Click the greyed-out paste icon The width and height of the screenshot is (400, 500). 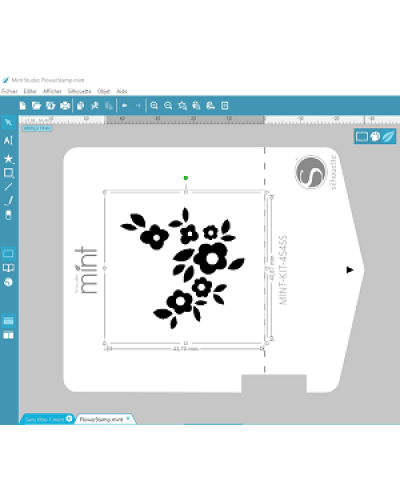(x=109, y=106)
